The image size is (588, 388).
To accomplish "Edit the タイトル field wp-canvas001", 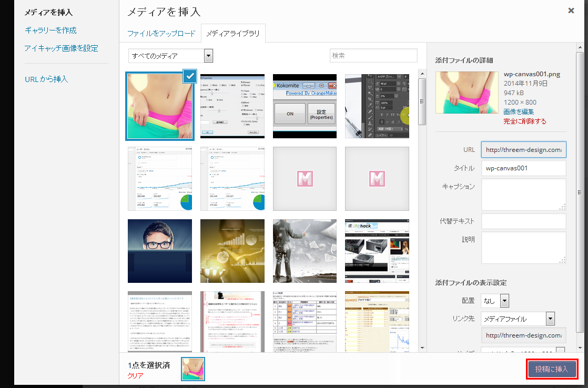I will click(x=523, y=168).
